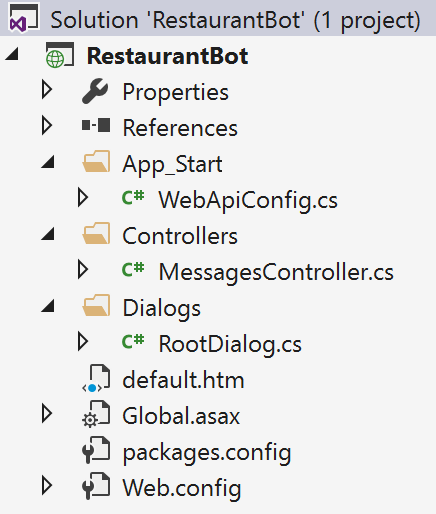The image size is (436, 514).
Task: Click the Properties wrench icon
Action: point(95,91)
